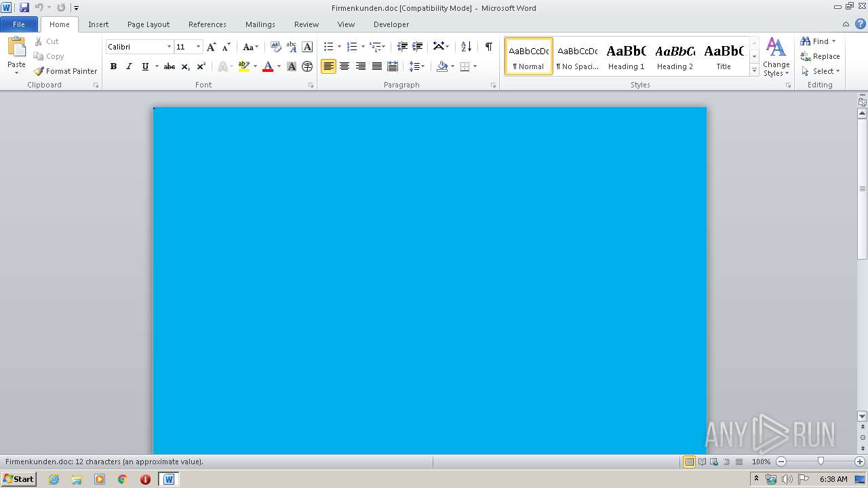Toggle Italic formatting

pyautogui.click(x=129, y=66)
